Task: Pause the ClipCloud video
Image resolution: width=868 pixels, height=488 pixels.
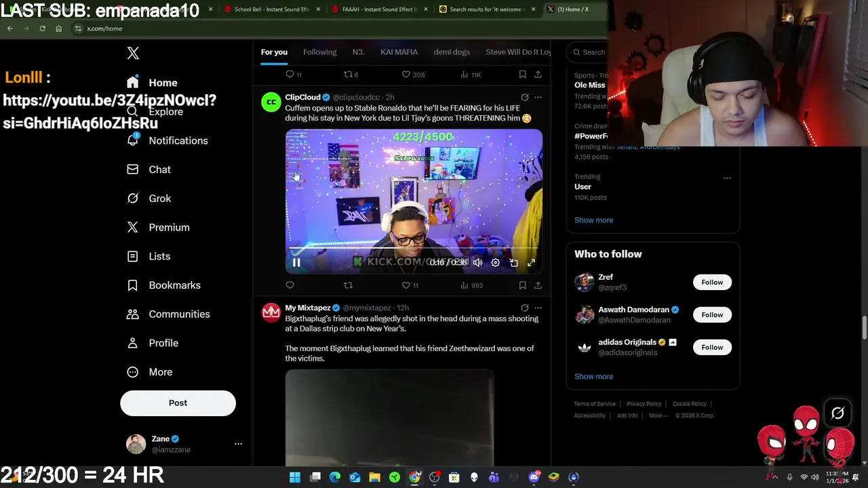Action: click(296, 263)
